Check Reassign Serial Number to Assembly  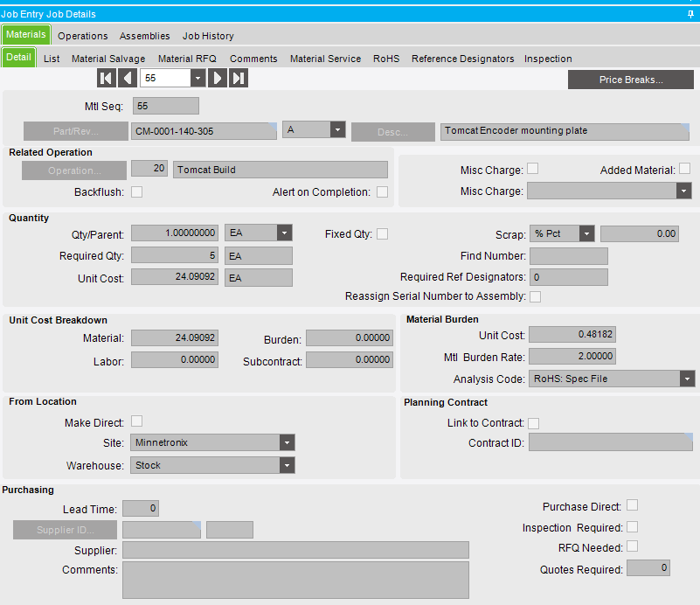[535, 296]
